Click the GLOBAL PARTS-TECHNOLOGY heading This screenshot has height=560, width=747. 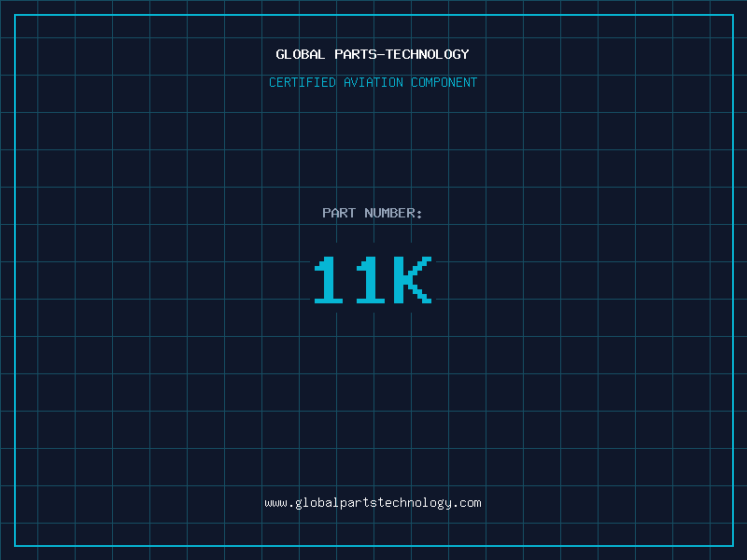pos(373,54)
